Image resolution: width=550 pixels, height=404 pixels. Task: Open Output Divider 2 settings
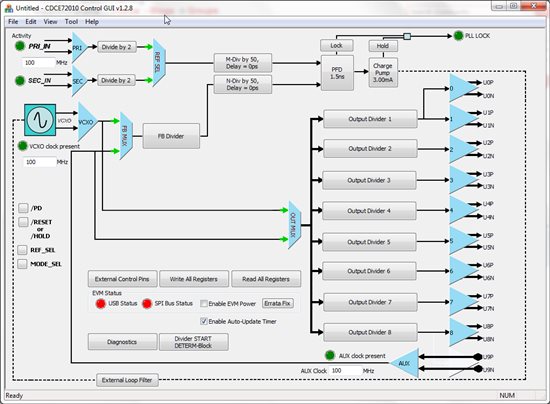pos(370,149)
